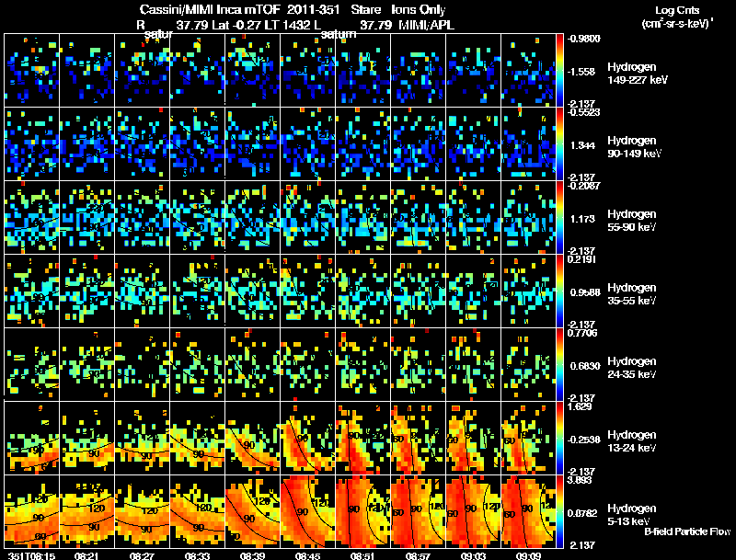This screenshot has height=560, width=736.
Task: Click the '0.0782' colorbar midpoint value
Action: click(x=581, y=513)
